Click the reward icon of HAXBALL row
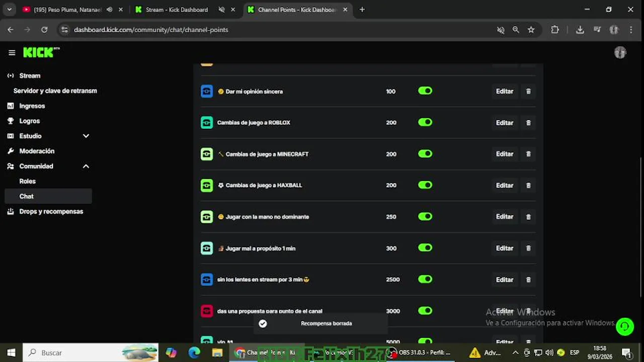This screenshot has width=644, height=362. tap(207, 186)
